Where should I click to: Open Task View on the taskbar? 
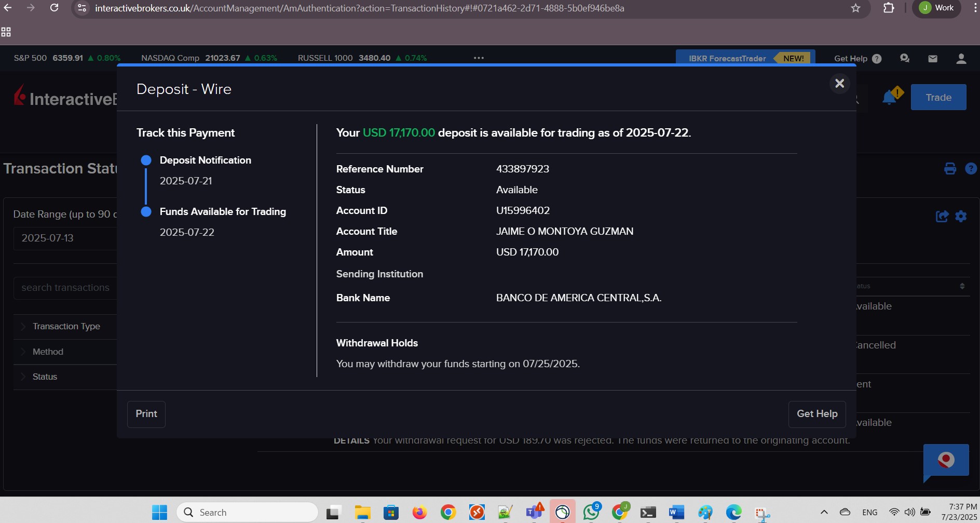point(334,513)
